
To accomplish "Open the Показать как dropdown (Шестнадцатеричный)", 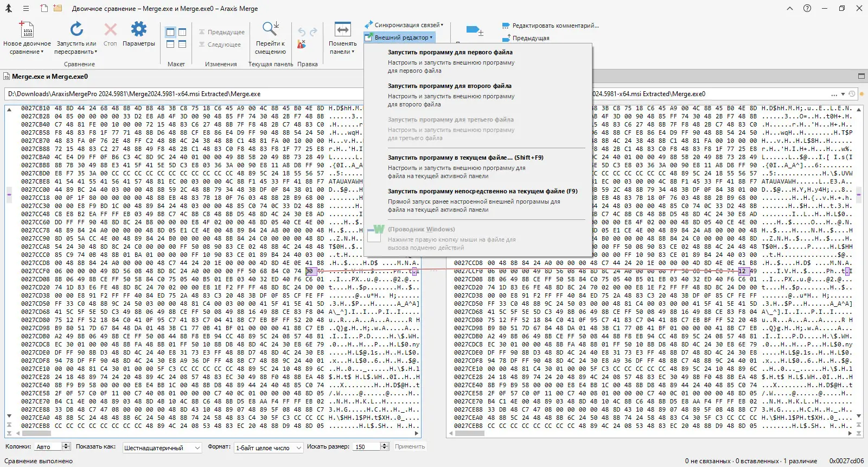I will (162, 448).
